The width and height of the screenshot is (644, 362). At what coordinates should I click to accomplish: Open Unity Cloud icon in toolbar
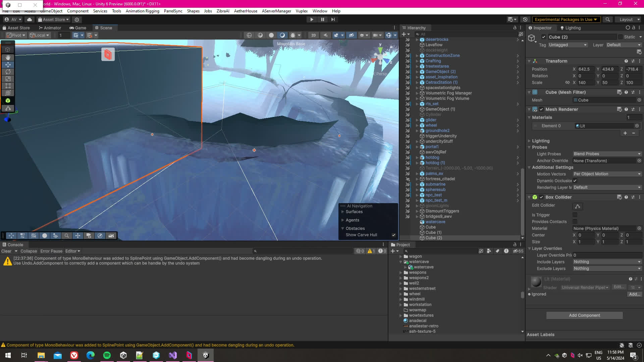pyautogui.click(x=30, y=19)
